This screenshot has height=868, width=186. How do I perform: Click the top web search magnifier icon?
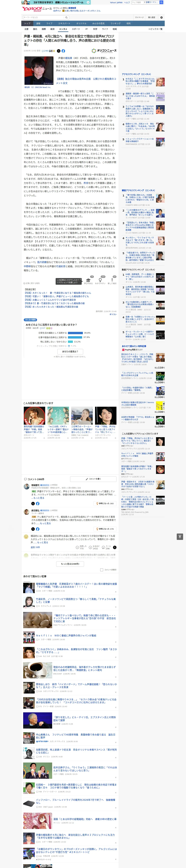161,2
